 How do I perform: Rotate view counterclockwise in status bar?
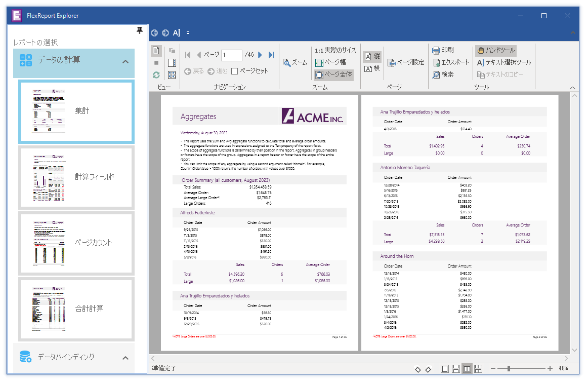pyautogui.click(x=418, y=369)
